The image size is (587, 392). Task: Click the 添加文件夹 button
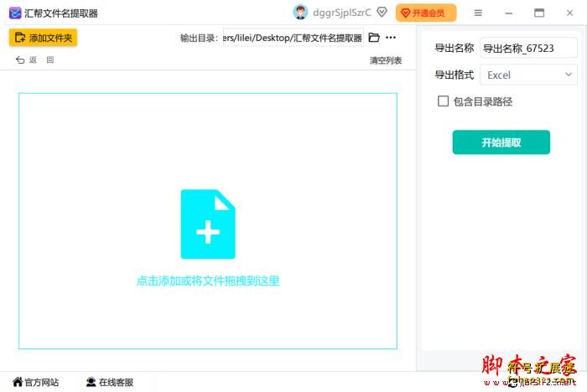pos(43,38)
